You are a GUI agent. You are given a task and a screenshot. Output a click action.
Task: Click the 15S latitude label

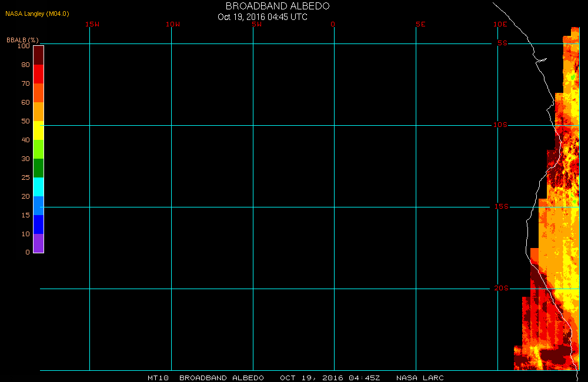(x=502, y=206)
